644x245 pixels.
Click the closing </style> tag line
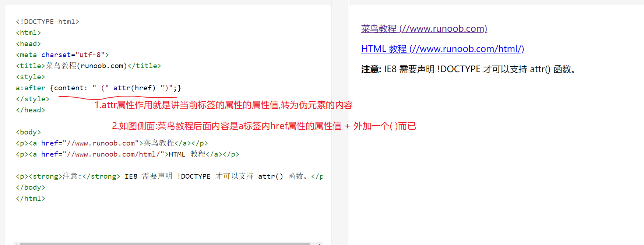[x=32, y=99]
